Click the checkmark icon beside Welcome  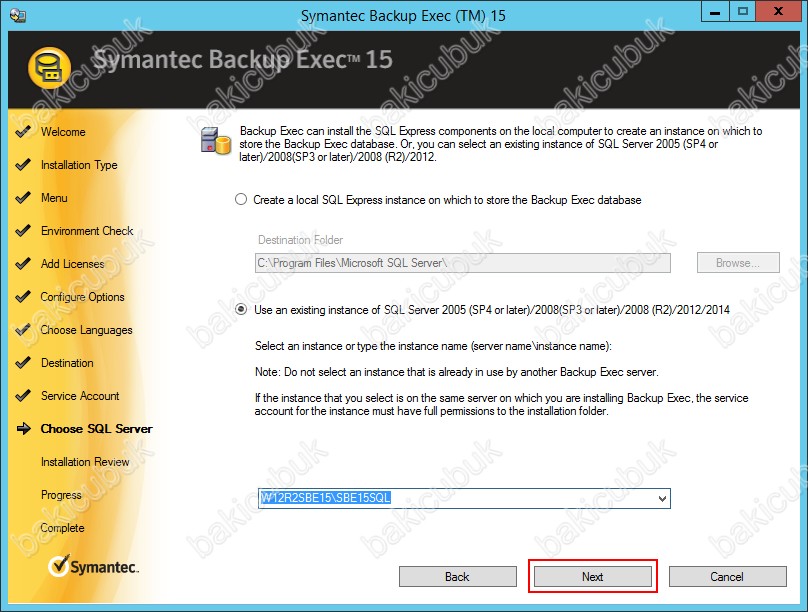pos(23,132)
